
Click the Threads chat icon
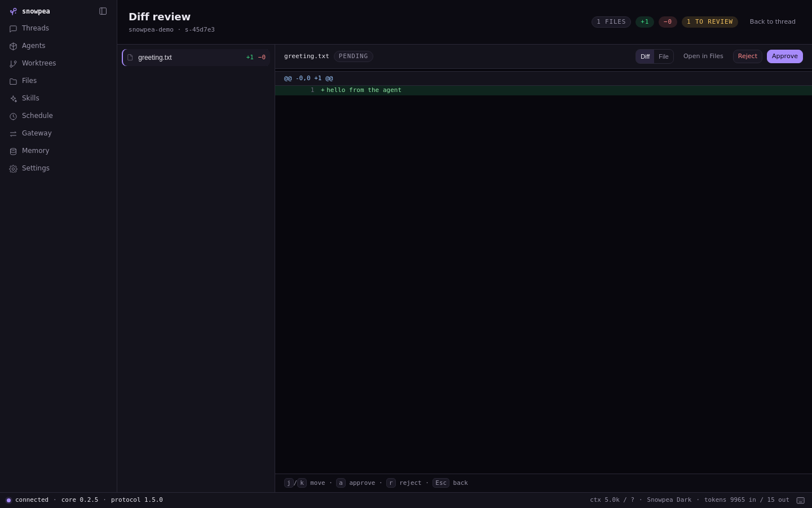pos(13,29)
